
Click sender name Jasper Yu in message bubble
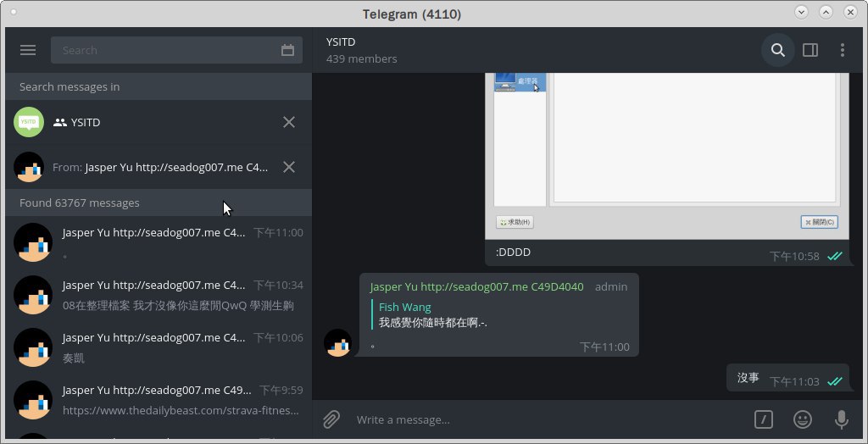tap(476, 286)
